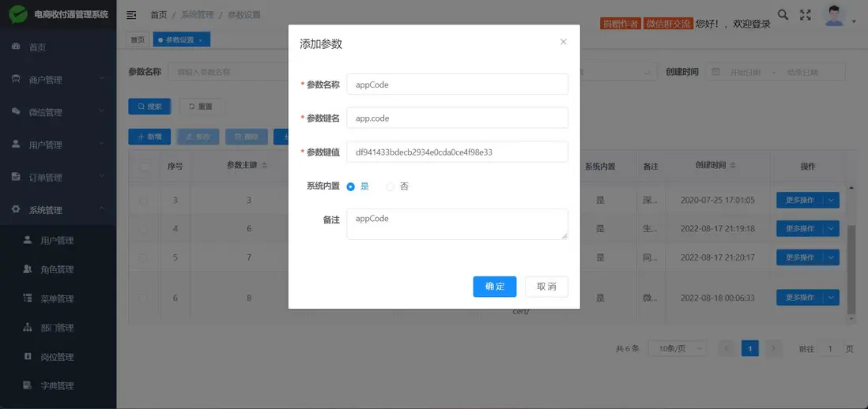
Task: Sort by 创建时间 column arrows
Action: tap(733, 165)
